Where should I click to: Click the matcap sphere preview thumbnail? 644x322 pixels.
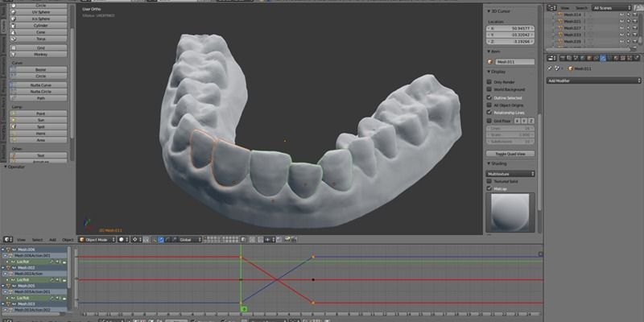pos(507,213)
